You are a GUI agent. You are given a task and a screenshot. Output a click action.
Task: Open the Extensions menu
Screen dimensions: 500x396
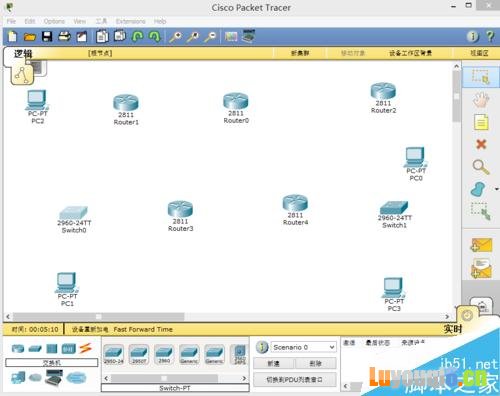[x=131, y=21]
